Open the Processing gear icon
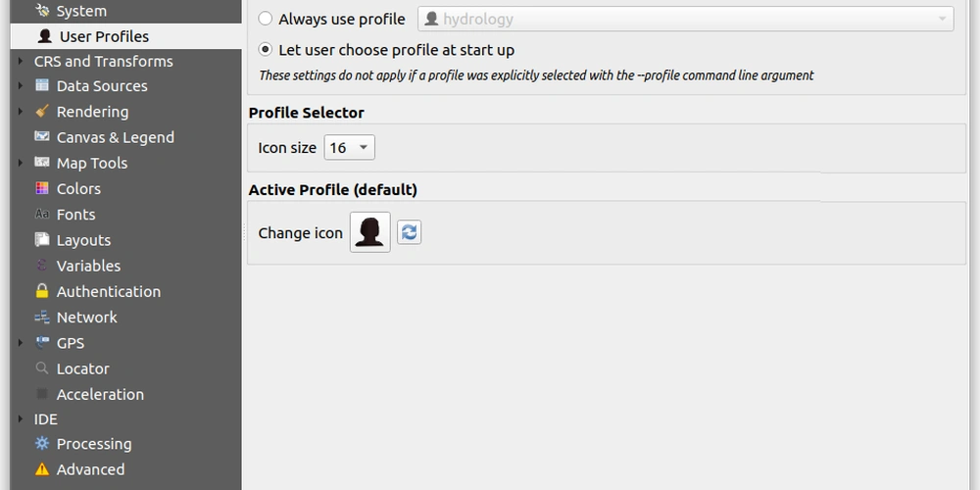The image size is (980, 490). (42, 444)
